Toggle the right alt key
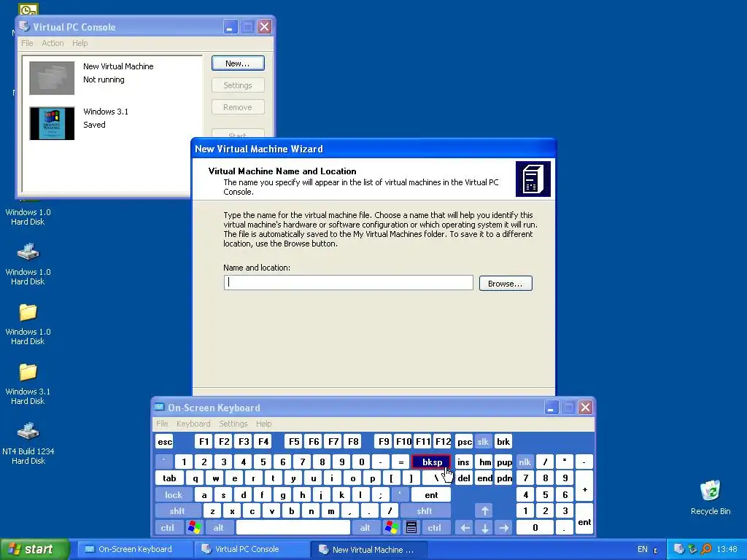Viewport: 747px width, 560px height. (x=365, y=528)
